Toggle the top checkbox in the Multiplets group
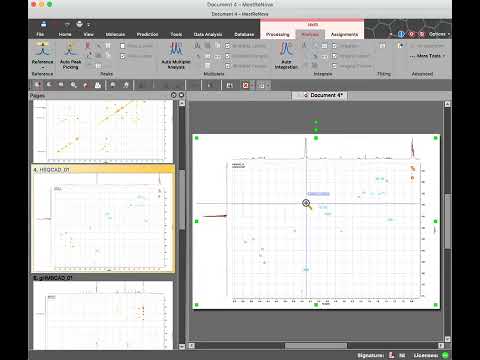 pyautogui.click(x=228, y=46)
